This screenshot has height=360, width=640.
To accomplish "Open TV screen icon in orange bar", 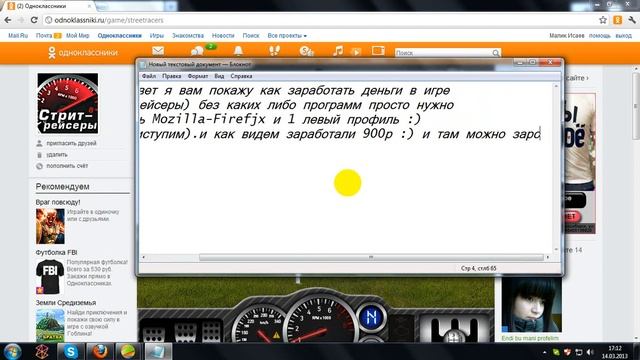I will 378,51.
